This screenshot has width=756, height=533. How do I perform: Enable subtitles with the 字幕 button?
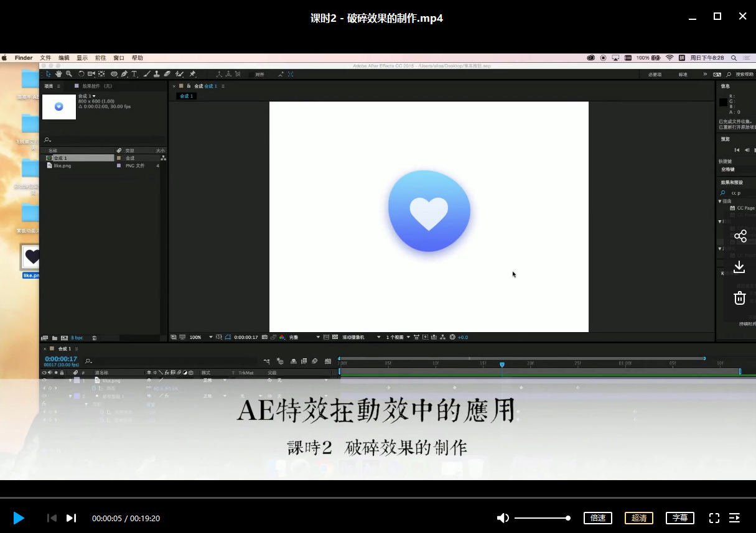point(679,517)
